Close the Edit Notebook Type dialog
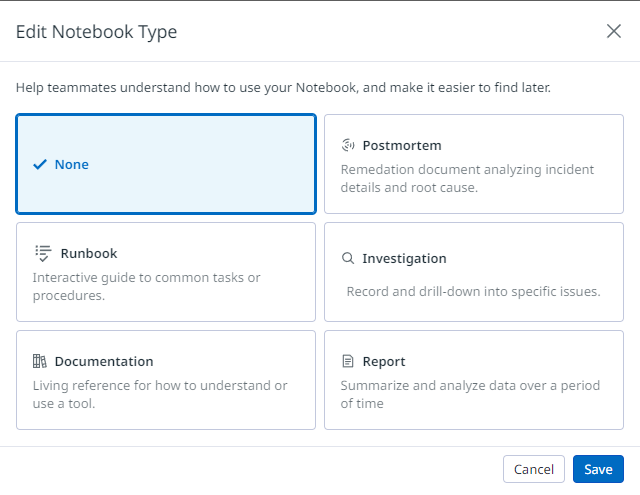This screenshot has height=495, width=640. pos(614,31)
